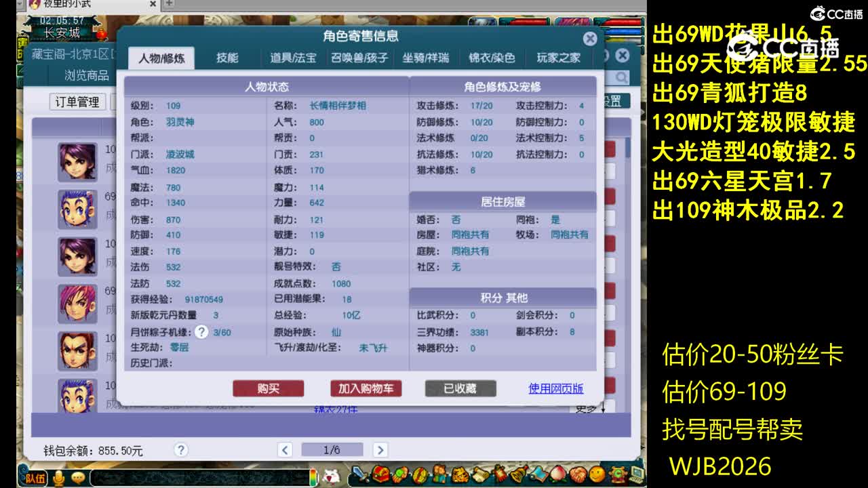Click the ? icon next to 月饼粽子机缘
Viewport: 868px width, 488px height.
tap(201, 332)
